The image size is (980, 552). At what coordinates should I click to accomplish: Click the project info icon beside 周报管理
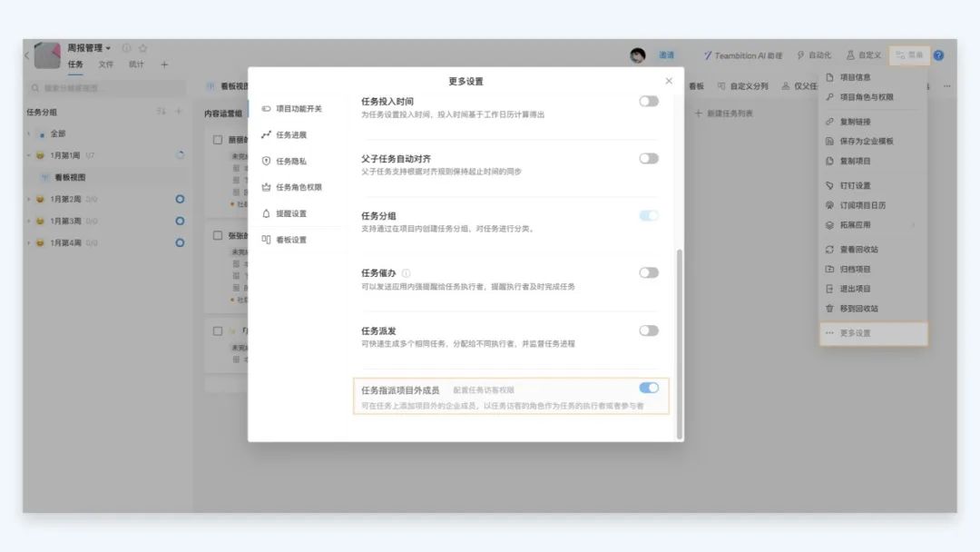click(x=127, y=48)
